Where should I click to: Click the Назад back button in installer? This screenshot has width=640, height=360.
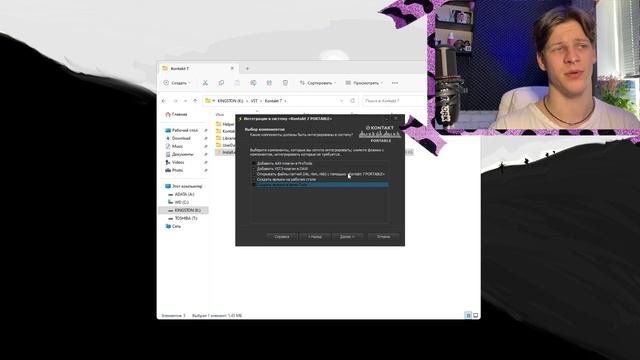click(315, 237)
